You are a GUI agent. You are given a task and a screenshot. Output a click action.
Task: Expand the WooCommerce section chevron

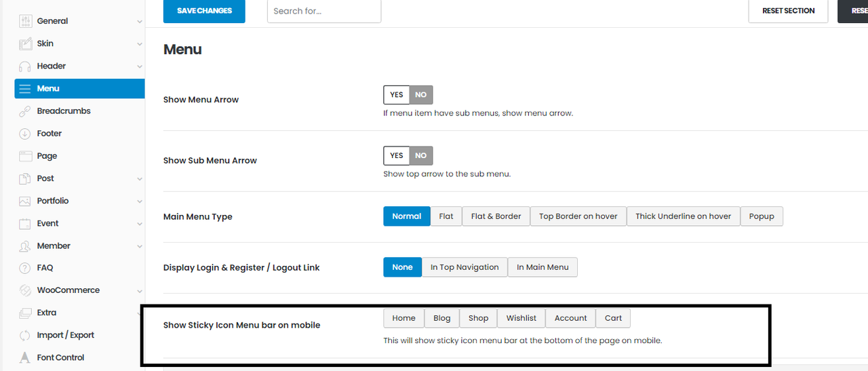140,291
